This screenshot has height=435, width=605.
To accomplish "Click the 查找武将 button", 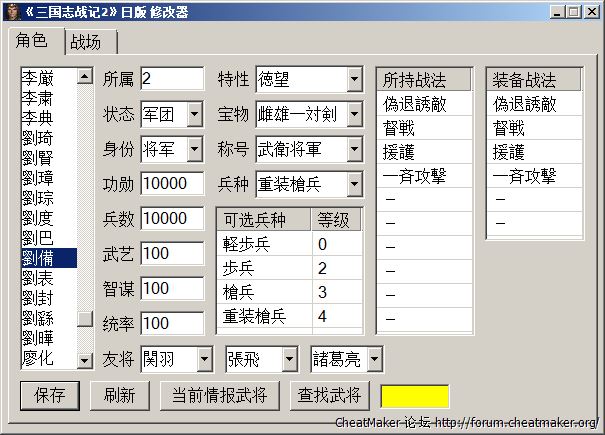I will [329, 395].
